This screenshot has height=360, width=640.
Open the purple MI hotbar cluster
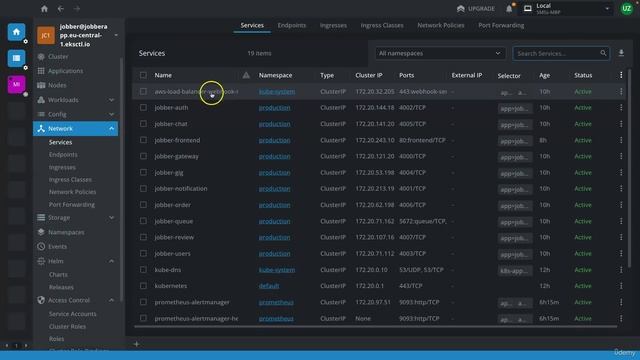16,84
